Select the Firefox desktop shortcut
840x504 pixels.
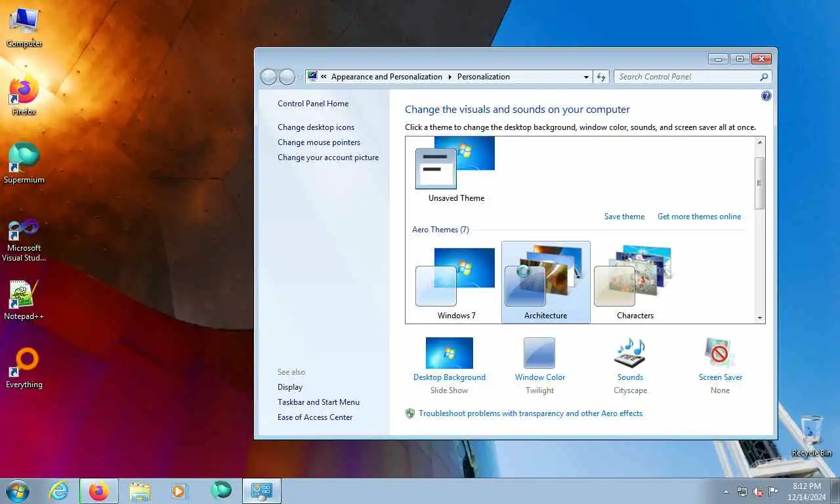(24, 96)
